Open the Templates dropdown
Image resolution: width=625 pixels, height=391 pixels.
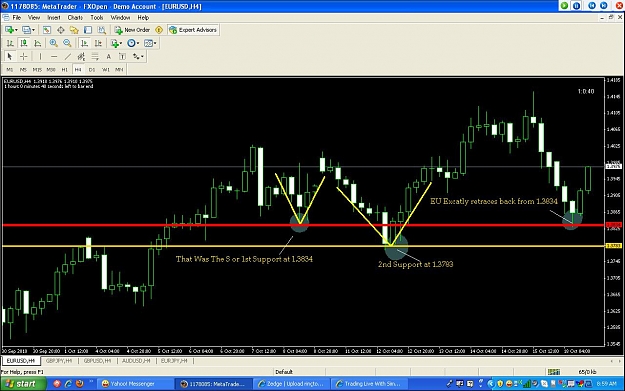tap(150, 43)
